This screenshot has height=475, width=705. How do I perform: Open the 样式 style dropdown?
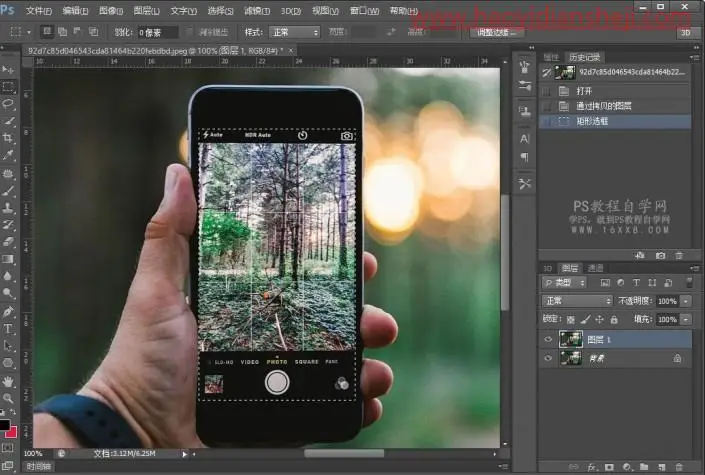294,32
